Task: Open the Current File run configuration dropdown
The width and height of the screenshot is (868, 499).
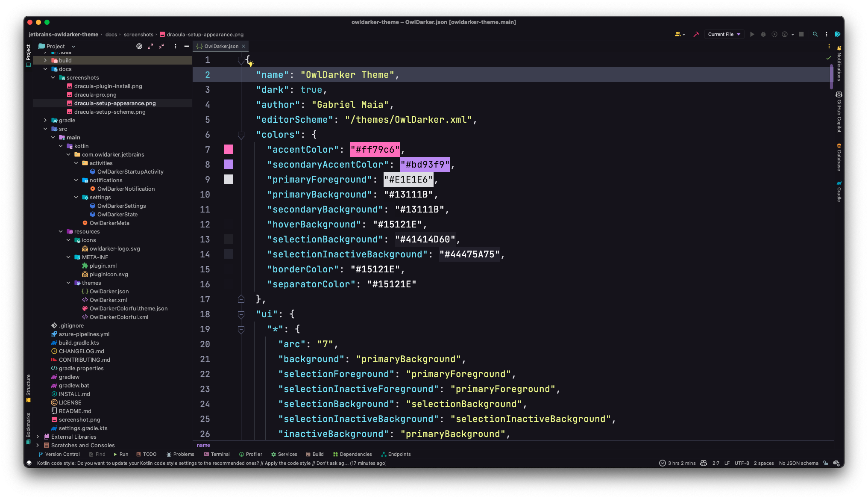Action: coord(724,34)
